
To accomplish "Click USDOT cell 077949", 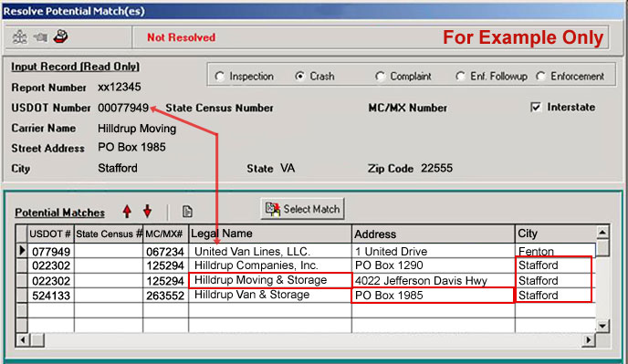I will pos(51,251).
